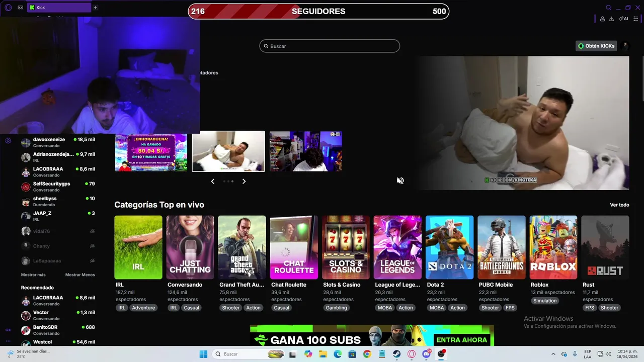
Task: Open the GX gamepad icon beside tabs
Action: [x=20, y=8]
